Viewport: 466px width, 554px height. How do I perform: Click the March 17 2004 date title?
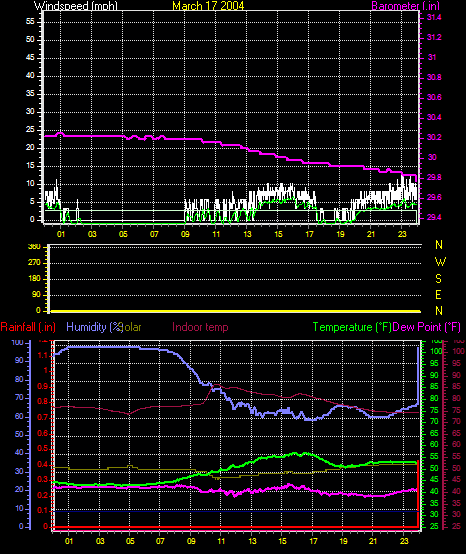(208, 6)
